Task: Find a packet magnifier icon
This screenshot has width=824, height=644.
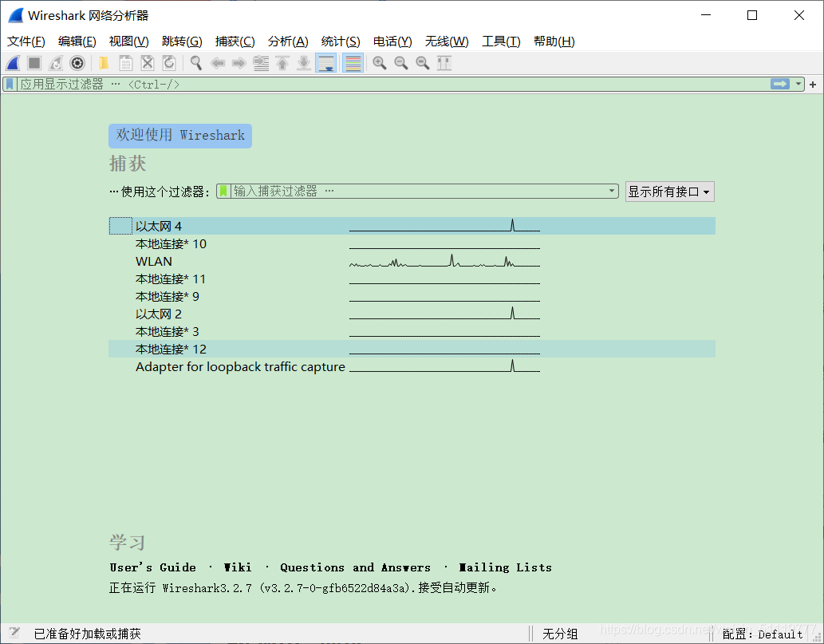Action: point(196,63)
